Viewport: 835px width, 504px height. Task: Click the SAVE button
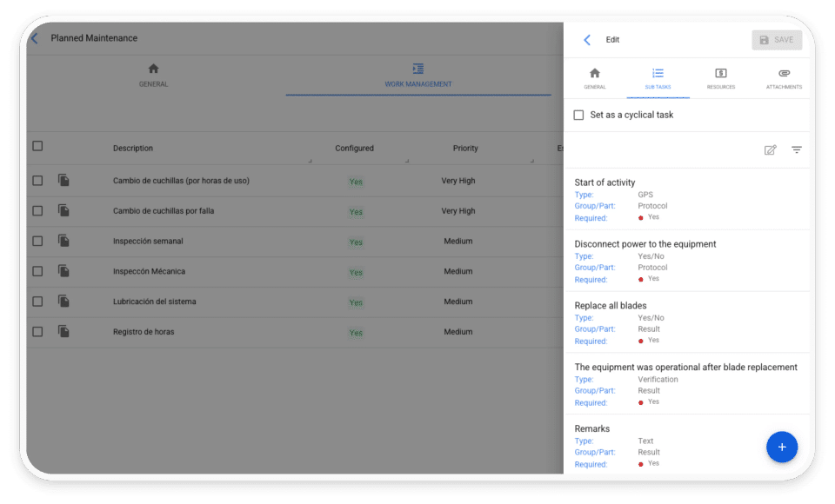pos(777,40)
